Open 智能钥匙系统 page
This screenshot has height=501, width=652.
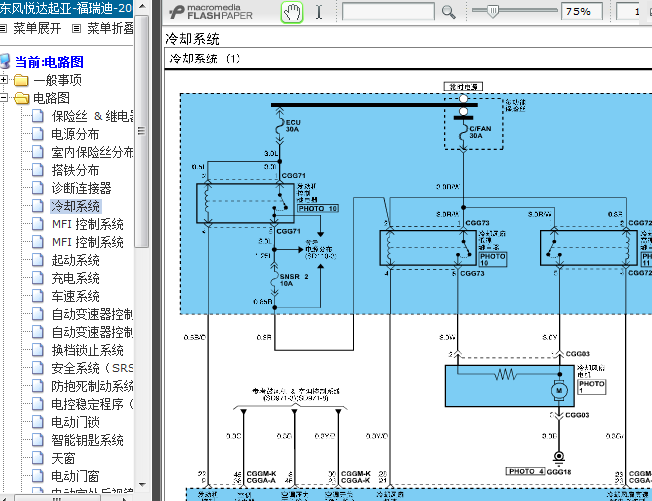[x=87, y=440]
